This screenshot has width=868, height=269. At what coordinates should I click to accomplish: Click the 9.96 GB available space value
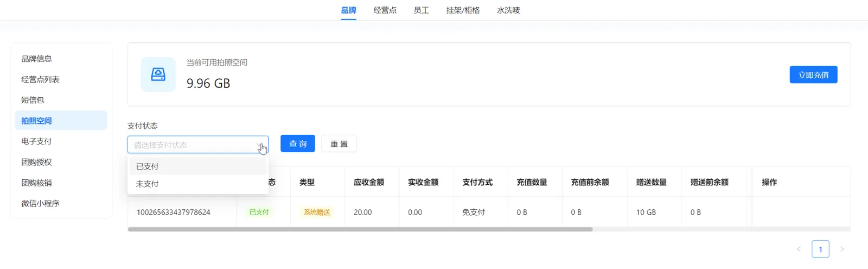pyautogui.click(x=208, y=83)
